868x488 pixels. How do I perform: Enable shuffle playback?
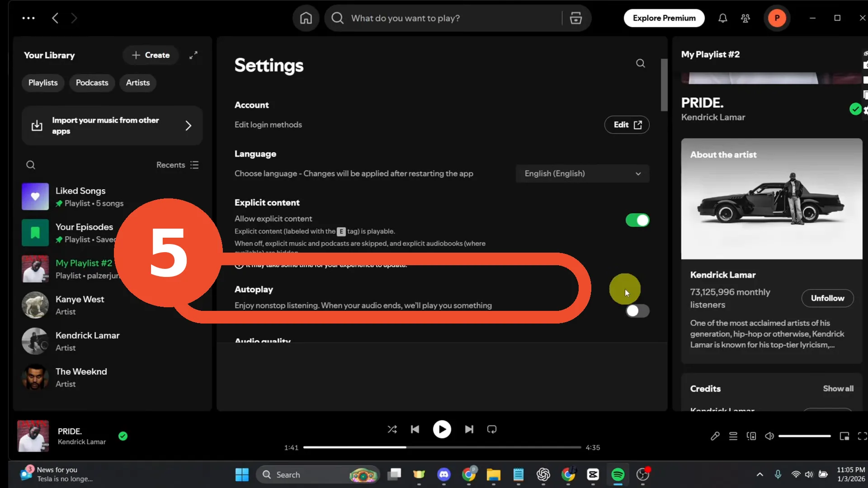(392, 429)
